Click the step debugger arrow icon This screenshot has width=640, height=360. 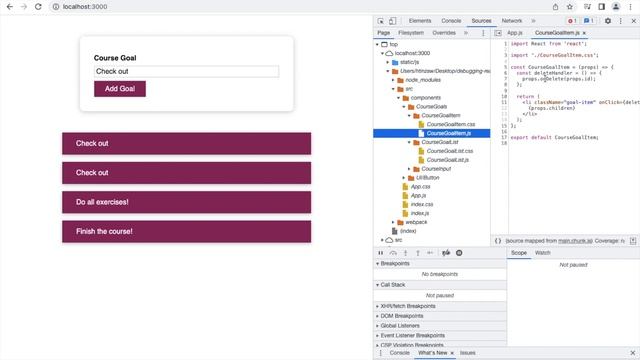pyautogui.click(x=430, y=253)
